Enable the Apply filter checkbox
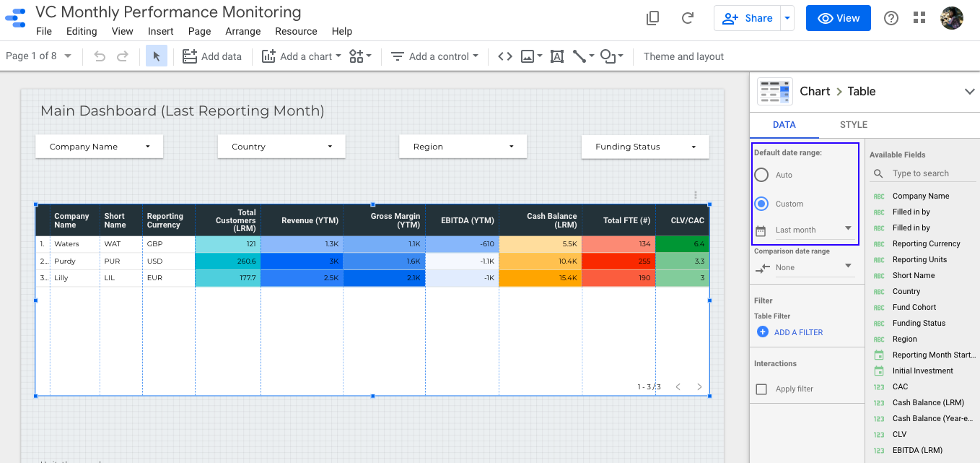Viewport: 980px width, 463px height. (761, 389)
